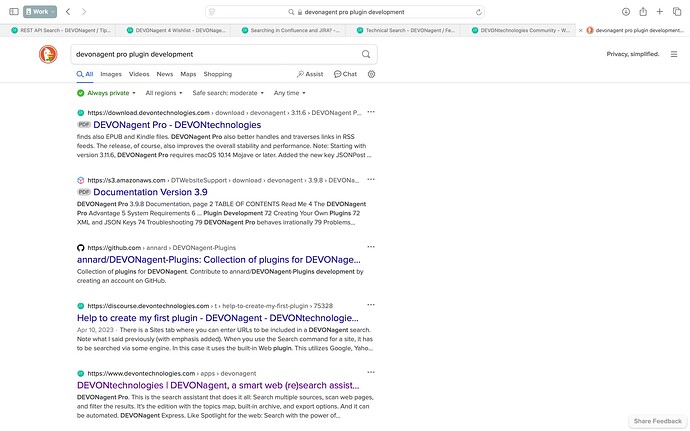Click the Safari address bar
The height and width of the screenshot is (431, 690).
[345, 12]
